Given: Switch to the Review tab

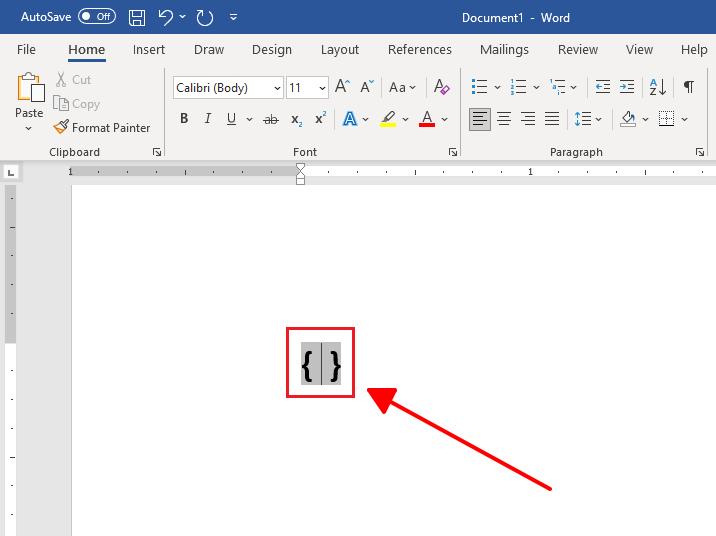Looking at the screenshot, I should click(578, 49).
